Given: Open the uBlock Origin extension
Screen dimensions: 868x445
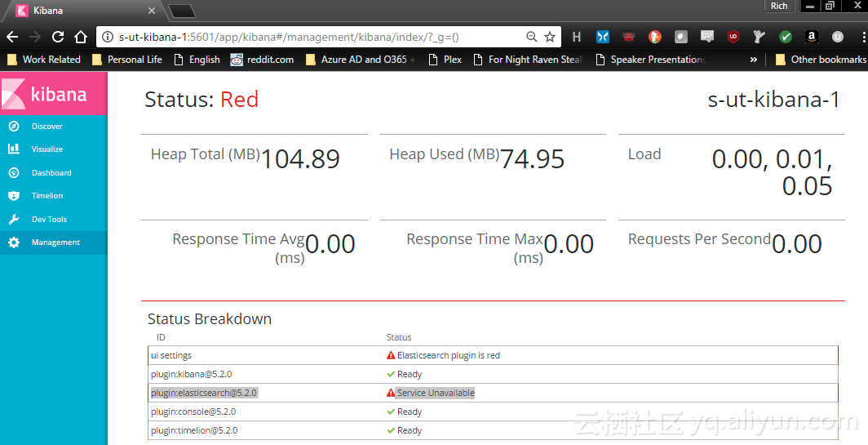Looking at the screenshot, I should 733,37.
